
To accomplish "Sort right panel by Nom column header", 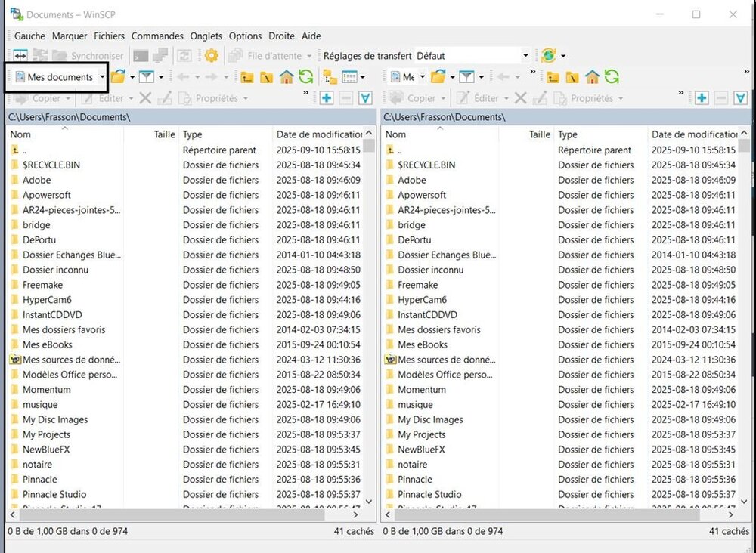I will tap(395, 134).
